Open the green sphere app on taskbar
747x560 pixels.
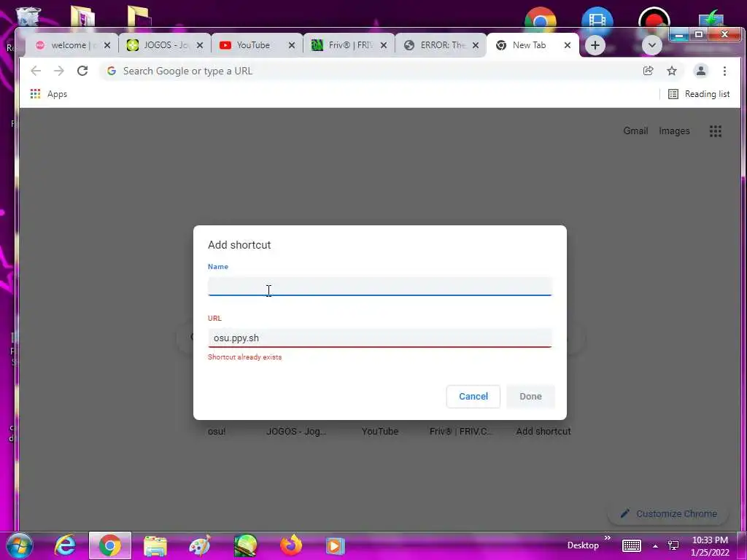click(245, 545)
